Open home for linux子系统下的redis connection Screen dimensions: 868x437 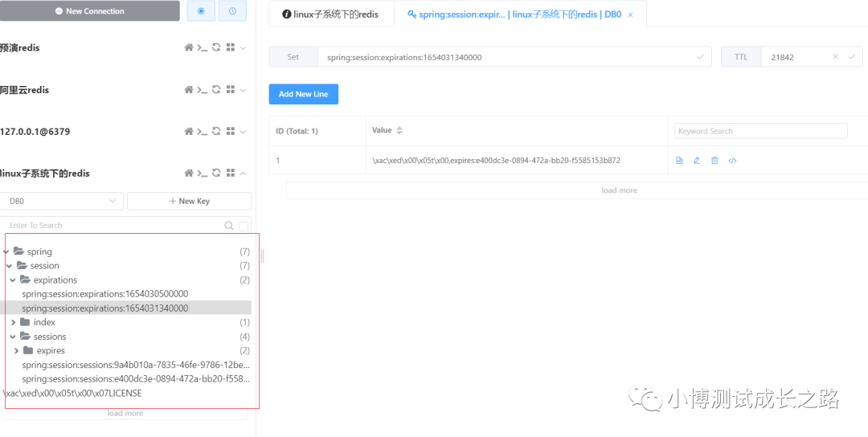[189, 174]
